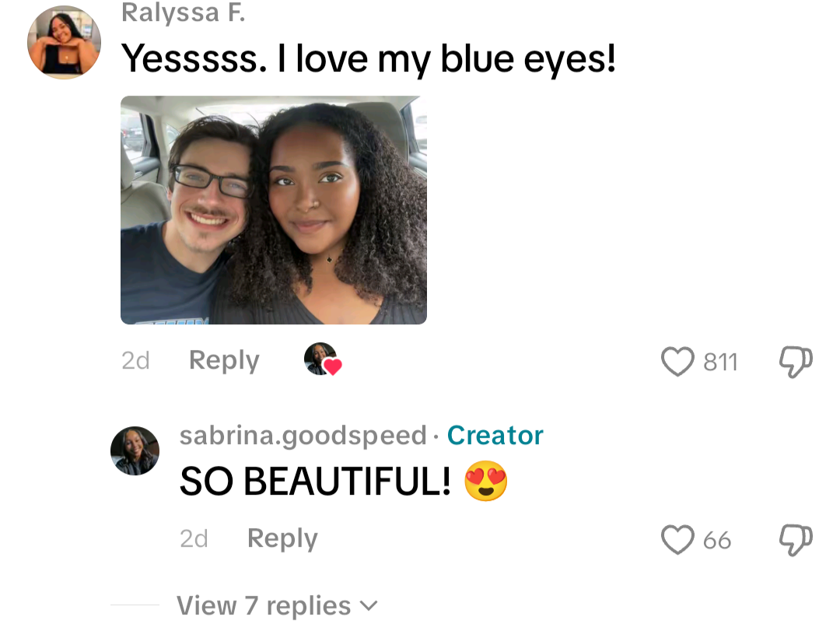The height and width of the screenshot is (641, 840).
Task: Open the Ralyssa F. username link
Action: pos(184,12)
